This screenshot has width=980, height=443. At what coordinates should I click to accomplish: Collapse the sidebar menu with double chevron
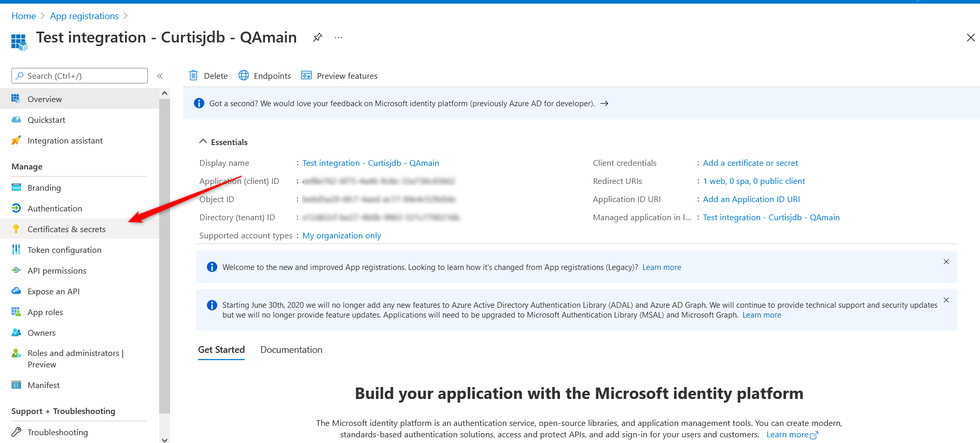pos(160,76)
